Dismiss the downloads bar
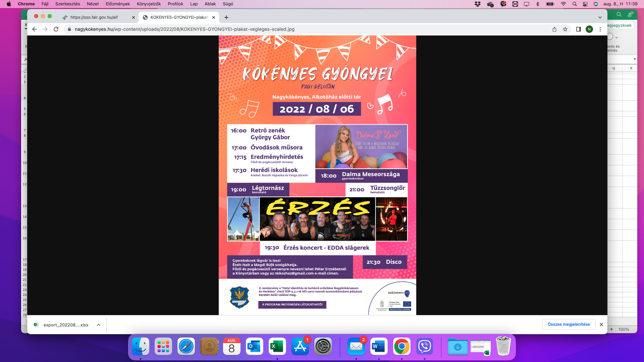The image size is (644, 362). [601, 324]
